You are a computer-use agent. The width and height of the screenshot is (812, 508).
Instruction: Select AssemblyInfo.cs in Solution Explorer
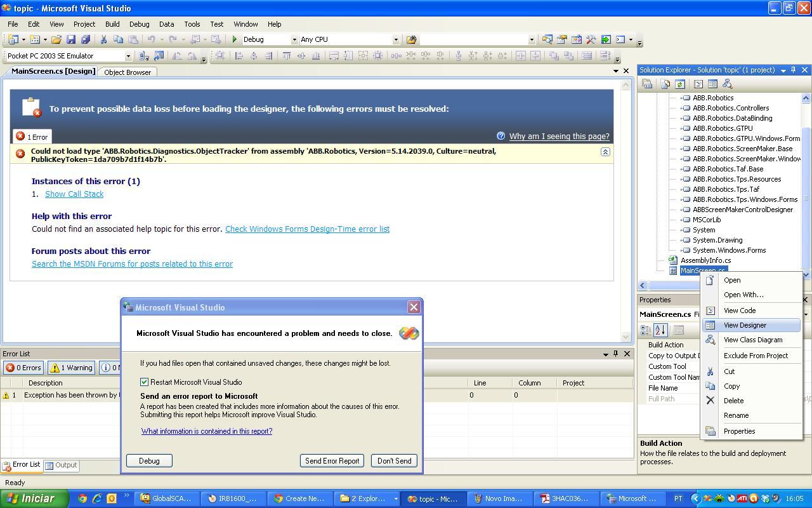[x=705, y=260]
